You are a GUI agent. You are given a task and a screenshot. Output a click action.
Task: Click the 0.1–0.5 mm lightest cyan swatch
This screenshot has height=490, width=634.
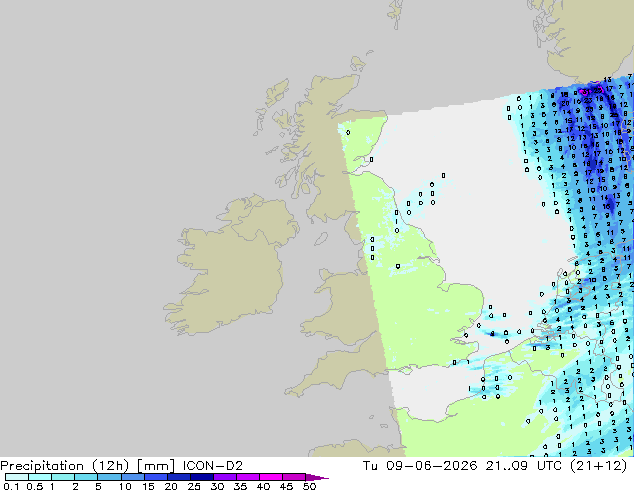point(17,477)
